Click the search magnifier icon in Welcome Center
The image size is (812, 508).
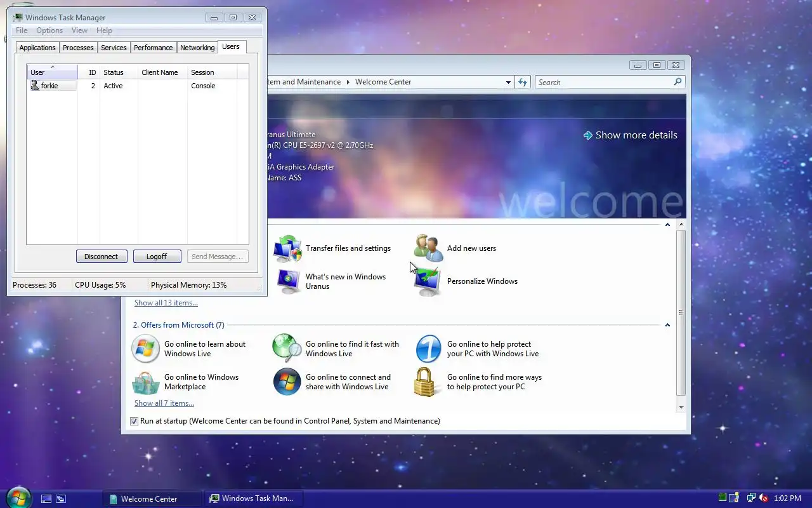coord(678,82)
